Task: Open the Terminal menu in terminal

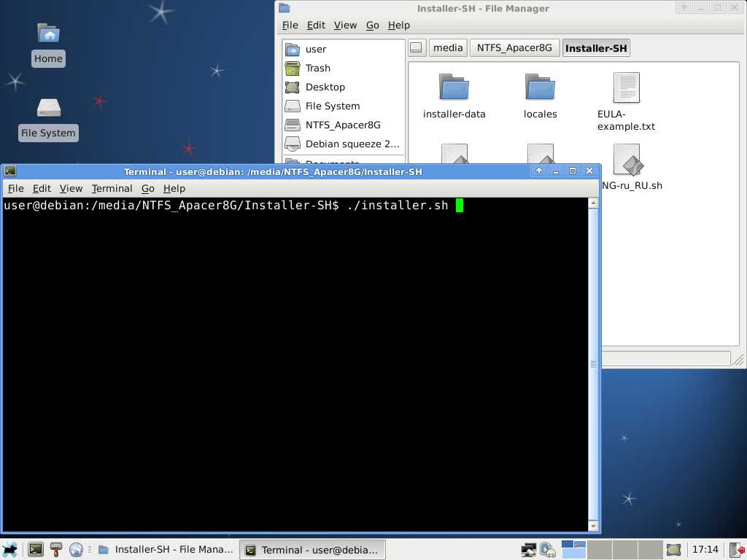Action: point(112,188)
